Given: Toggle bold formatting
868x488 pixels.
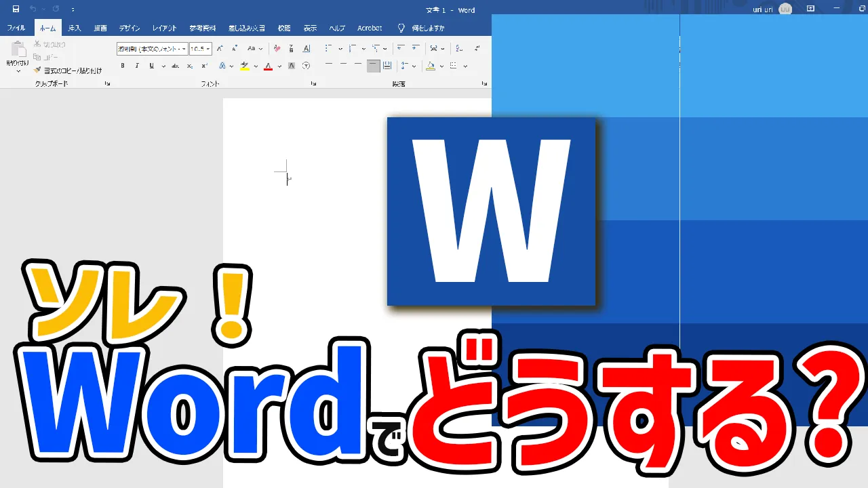Looking at the screenshot, I should click(123, 66).
